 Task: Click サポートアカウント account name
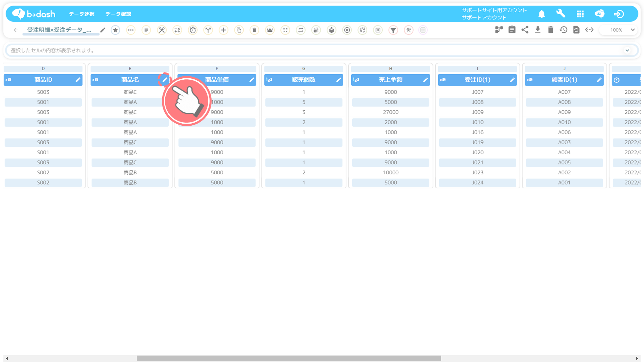click(x=484, y=17)
